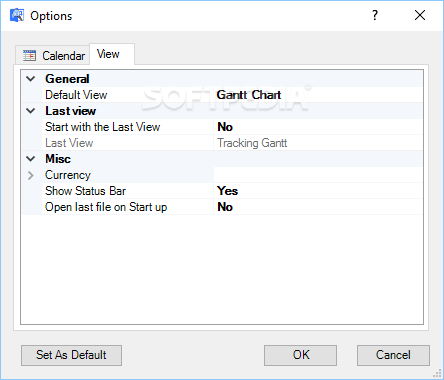Click the question mark help button
444x380 pixels.
point(375,15)
